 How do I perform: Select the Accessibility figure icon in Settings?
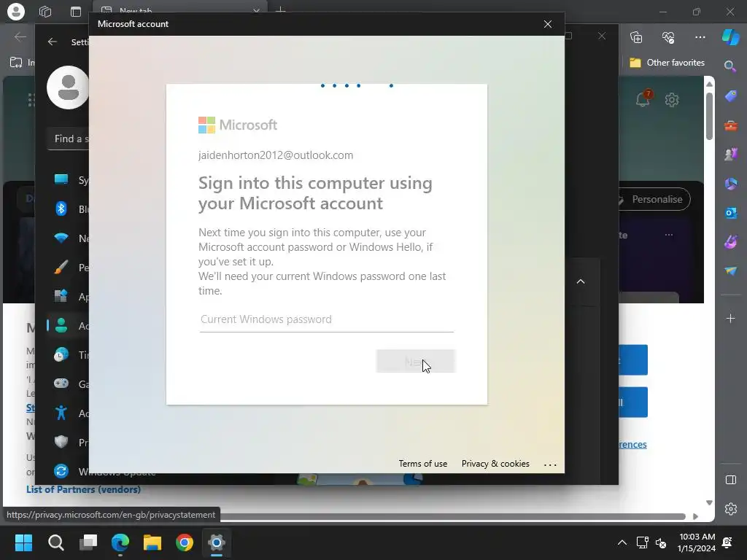tap(61, 413)
